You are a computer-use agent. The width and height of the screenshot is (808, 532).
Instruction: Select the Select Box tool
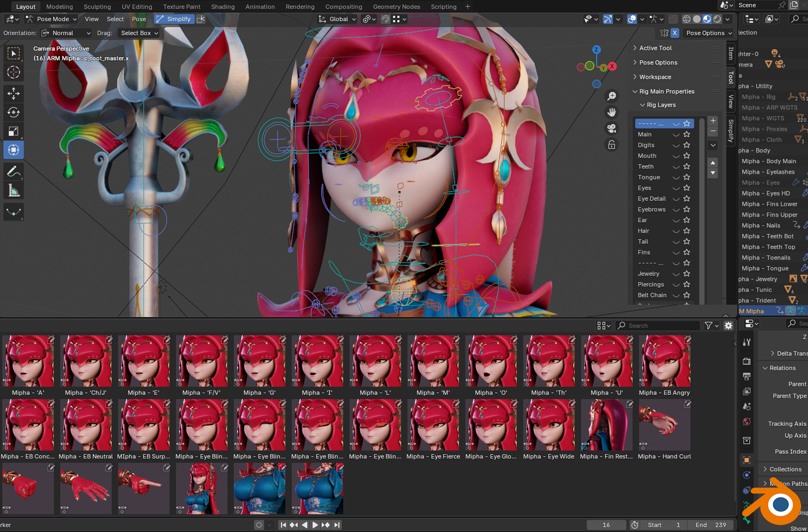click(13, 53)
